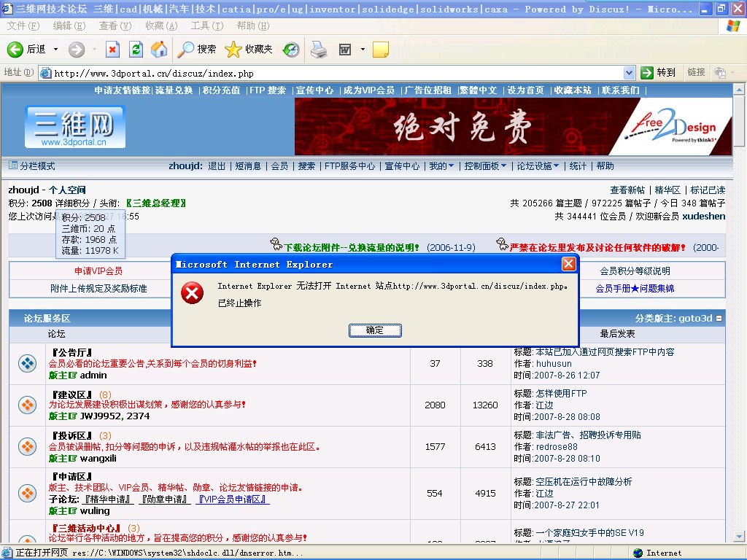Open the 工具(T) menu
The width and height of the screenshot is (747, 560).
pyautogui.click(x=206, y=26)
